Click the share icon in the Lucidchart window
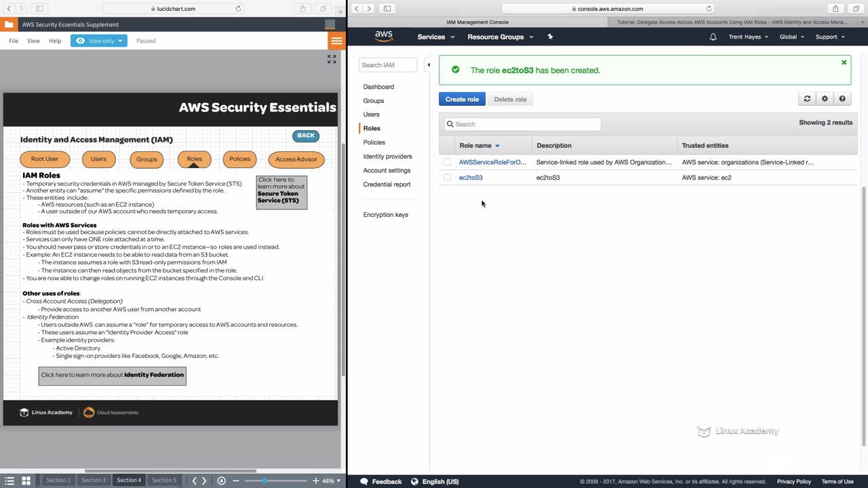This screenshot has height=488, width=868. (302, 9)
